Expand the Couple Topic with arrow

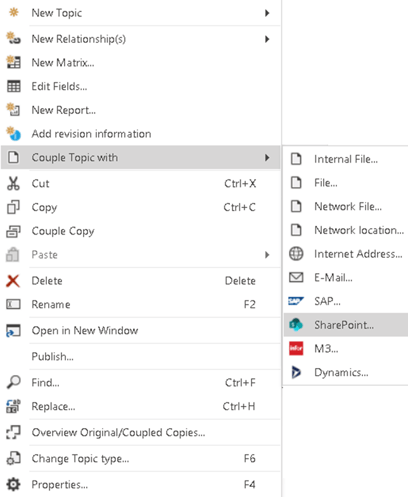(267, 158)
